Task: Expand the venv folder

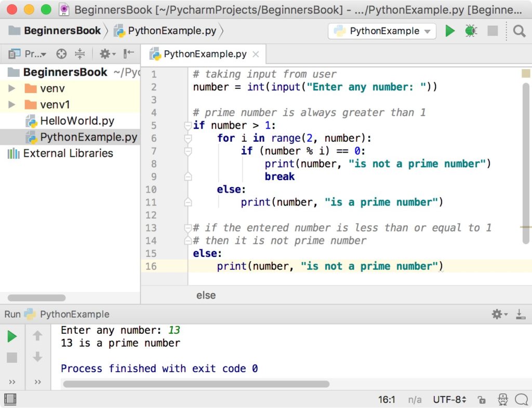Action: click(11, 88)
